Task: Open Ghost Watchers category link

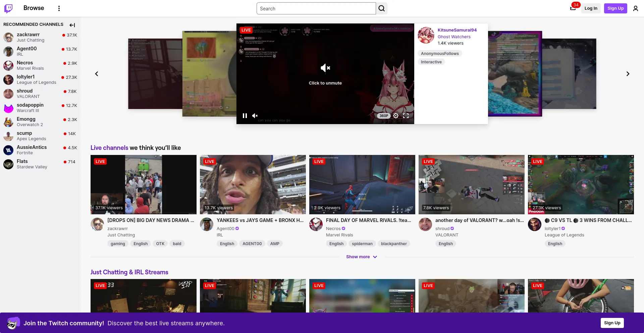Action: [454, 37]
